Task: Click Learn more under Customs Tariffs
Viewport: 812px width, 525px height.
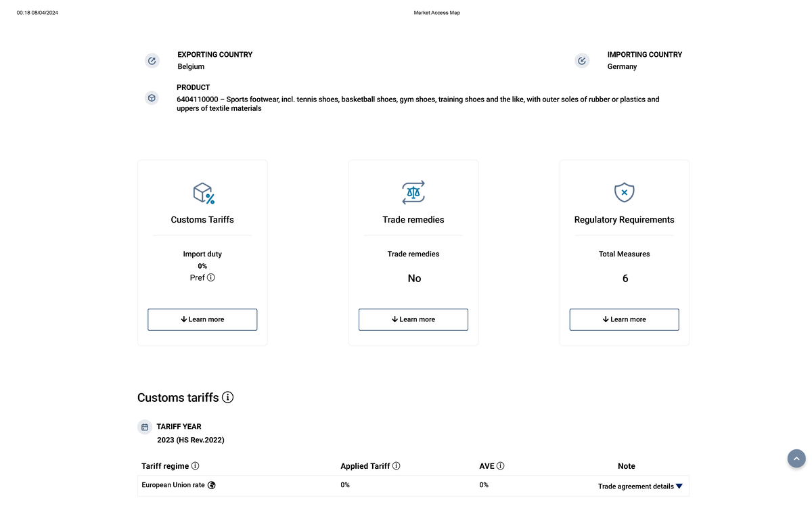Action: 202,319
